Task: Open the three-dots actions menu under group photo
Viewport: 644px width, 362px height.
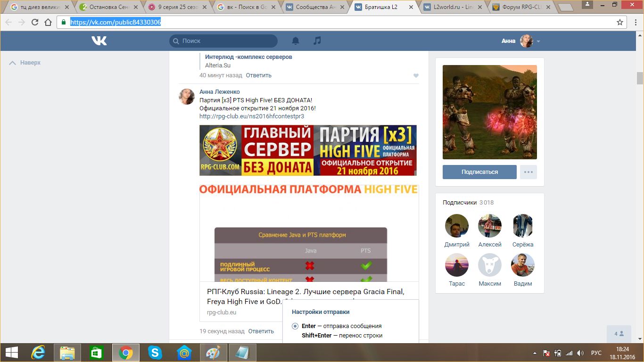Action: pyautogui.click(x=528, y=172)
